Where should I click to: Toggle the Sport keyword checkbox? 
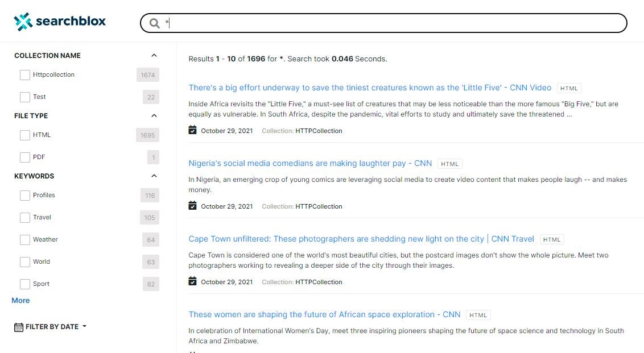25,284
